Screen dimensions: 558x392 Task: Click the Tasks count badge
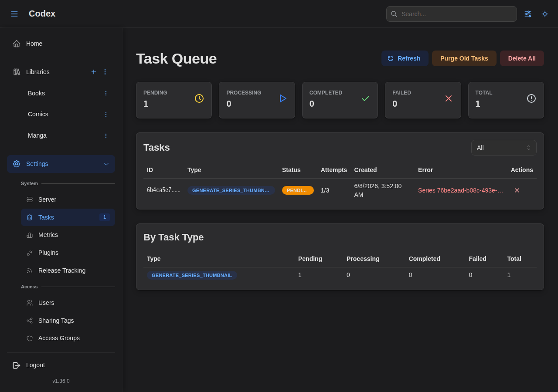coord(105,217)
